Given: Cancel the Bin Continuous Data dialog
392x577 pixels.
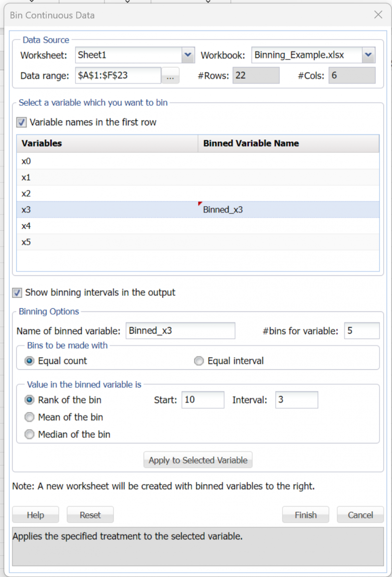Looking at the screenshot, I should point(360,514).
